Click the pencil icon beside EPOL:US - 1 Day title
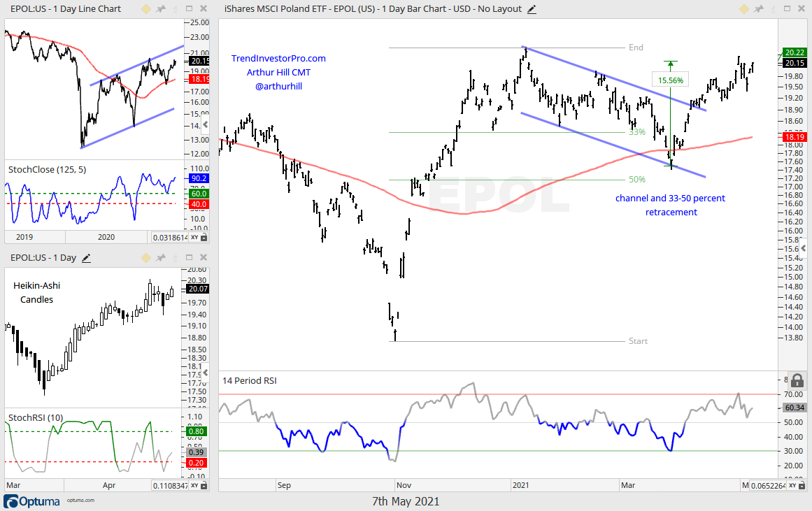Screen dimensions: 812x511 click(87, 258)
